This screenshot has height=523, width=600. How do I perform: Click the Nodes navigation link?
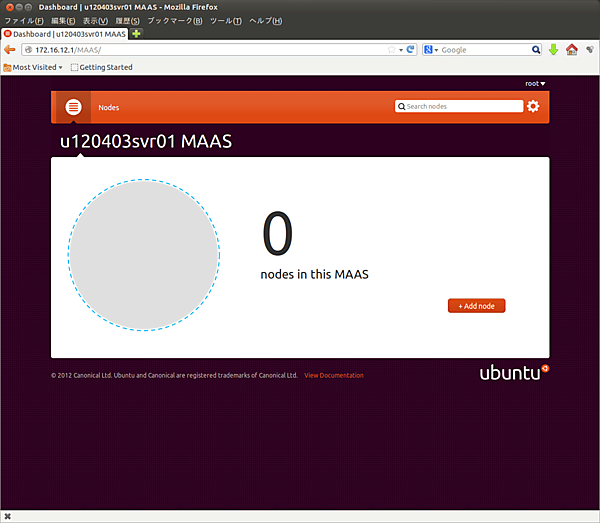click(109, 108)
